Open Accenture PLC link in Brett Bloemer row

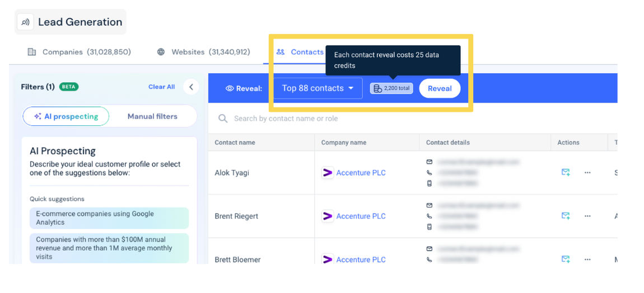[x=361, y=260]
